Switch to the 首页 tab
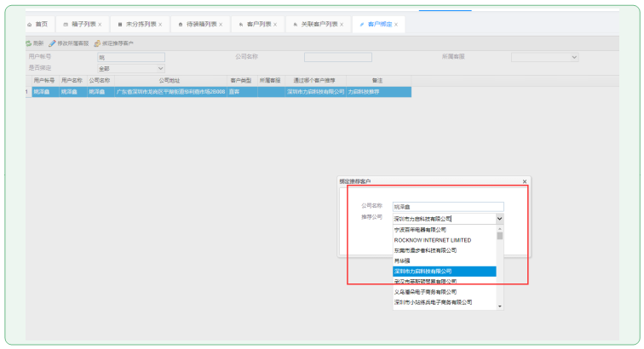Viewport: 644px width, 349px height. tap(37, 25)
